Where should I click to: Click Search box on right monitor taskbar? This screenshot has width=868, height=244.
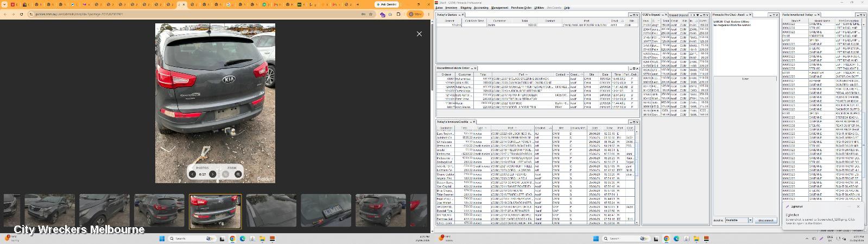pos(625,239)
